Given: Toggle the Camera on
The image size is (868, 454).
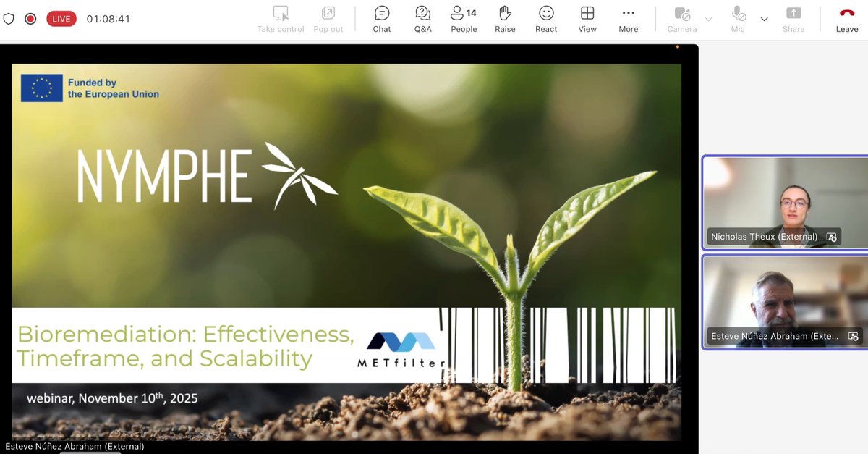Looking at the screenshot, I should (682, 20).
